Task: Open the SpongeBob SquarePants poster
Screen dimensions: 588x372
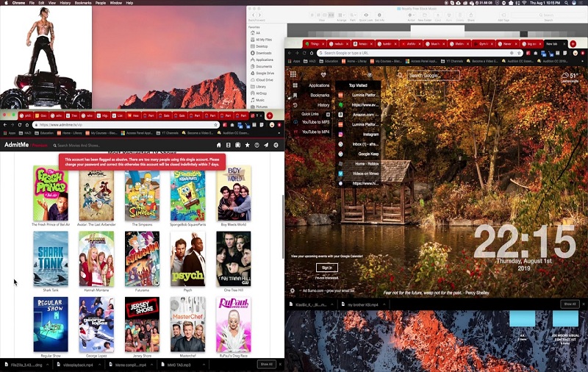Action: tap(188, 193)
